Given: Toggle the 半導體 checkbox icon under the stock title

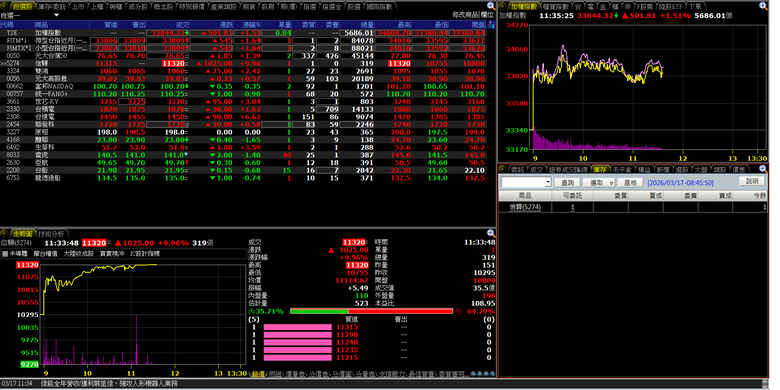Looking at the screenshot, I should pos(4,254).
